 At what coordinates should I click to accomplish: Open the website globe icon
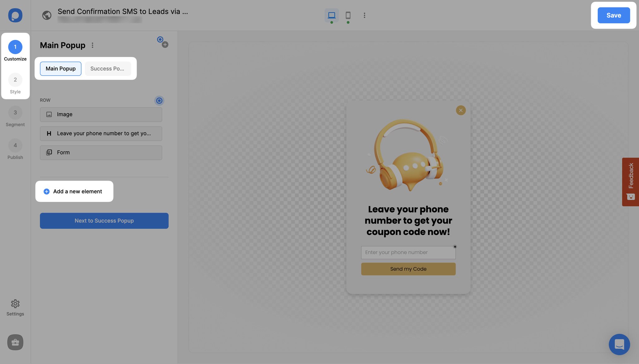[x=47, y=15]
